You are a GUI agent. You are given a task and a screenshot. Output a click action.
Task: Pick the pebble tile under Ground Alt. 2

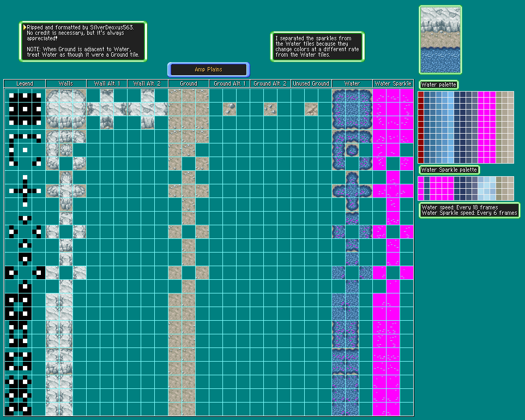tap(270, 109)
